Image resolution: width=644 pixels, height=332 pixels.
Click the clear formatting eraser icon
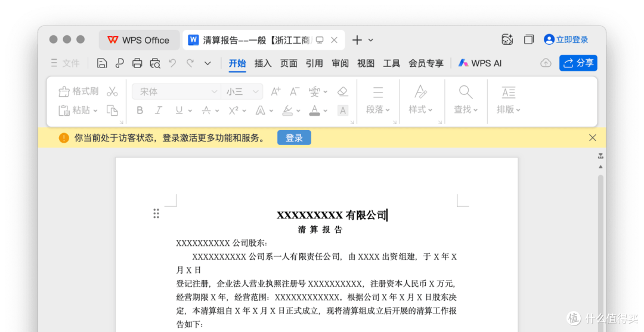click(342, 91)
